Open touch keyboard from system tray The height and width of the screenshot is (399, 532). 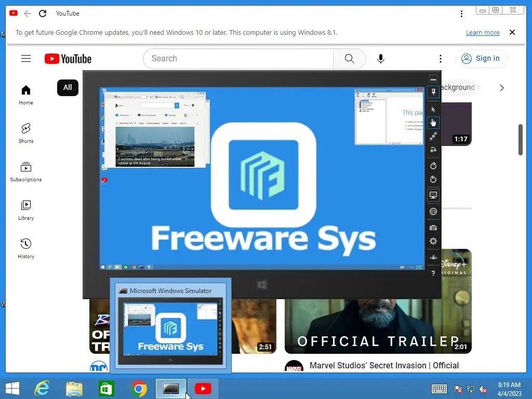coord(439,389)
